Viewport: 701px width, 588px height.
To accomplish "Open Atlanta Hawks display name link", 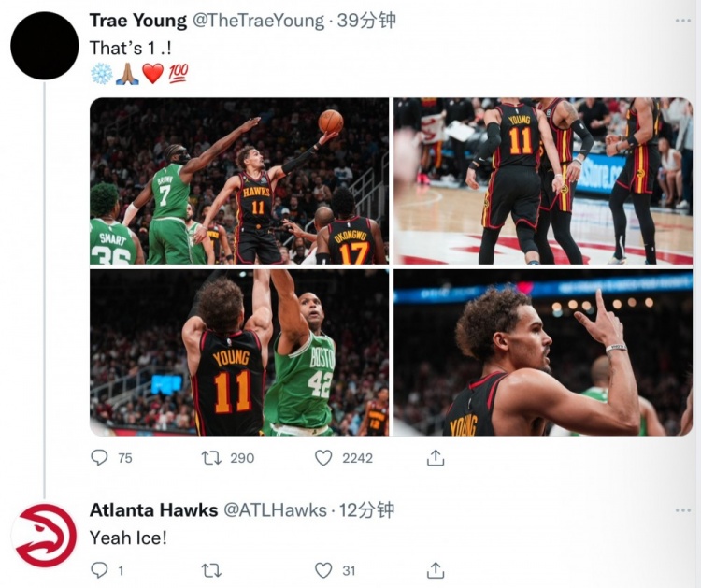I will [x=152, y=510].
